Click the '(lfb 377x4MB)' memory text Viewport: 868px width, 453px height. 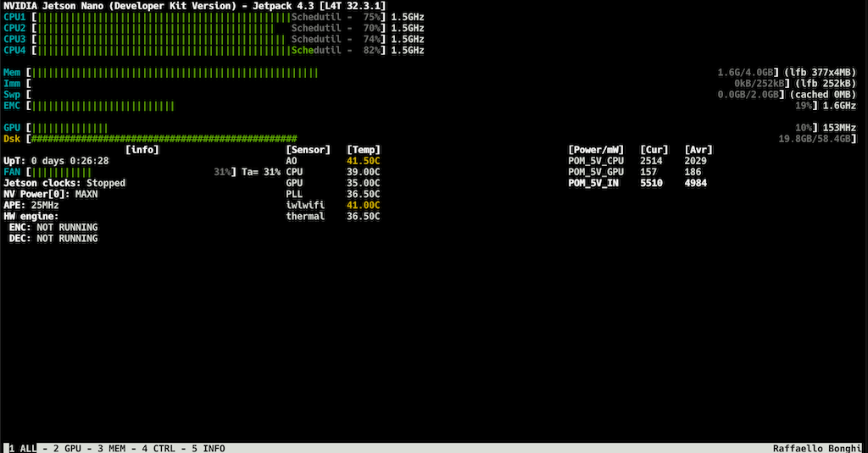(x=820, y=73)
